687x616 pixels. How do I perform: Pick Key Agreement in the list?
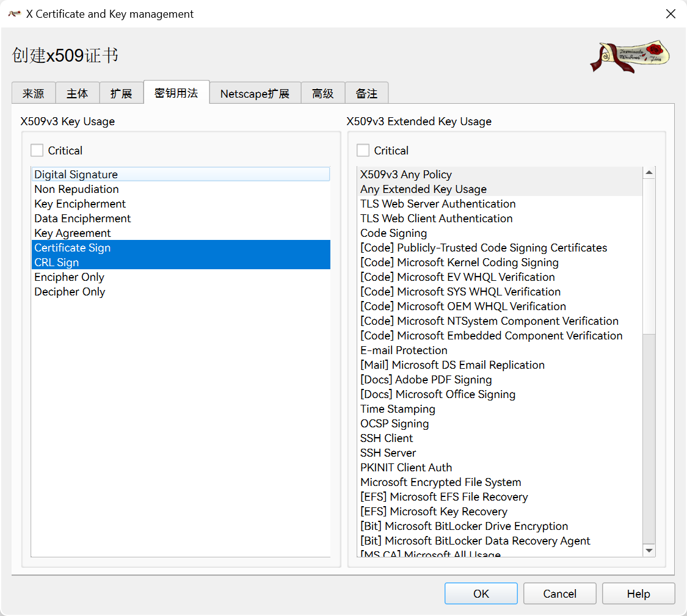pos(181,233)
